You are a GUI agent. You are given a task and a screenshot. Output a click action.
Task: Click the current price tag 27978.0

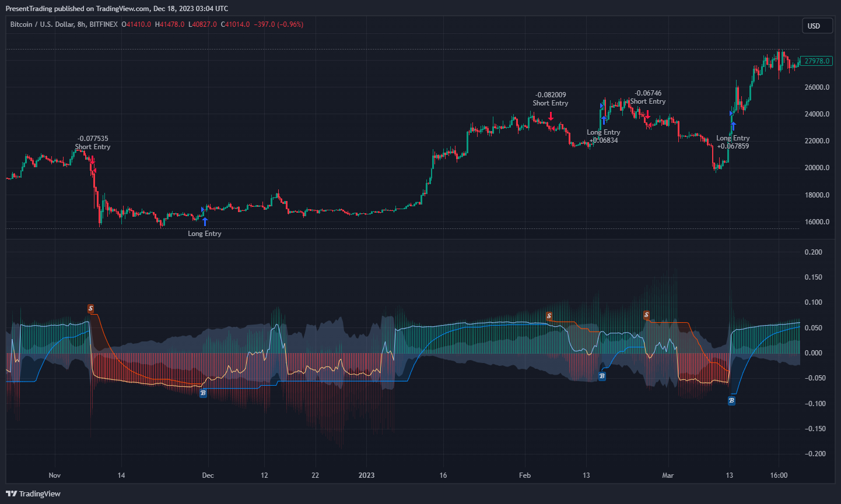(816, 61)
